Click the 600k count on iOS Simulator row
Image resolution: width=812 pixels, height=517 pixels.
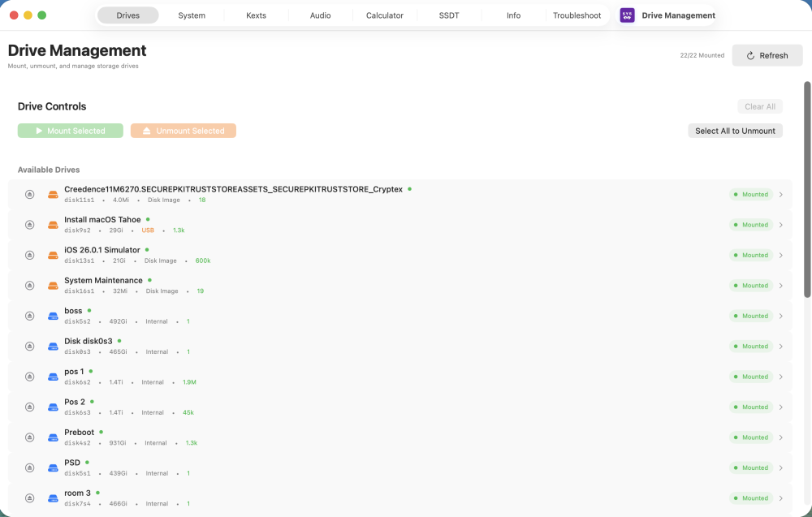coord(202,261)
